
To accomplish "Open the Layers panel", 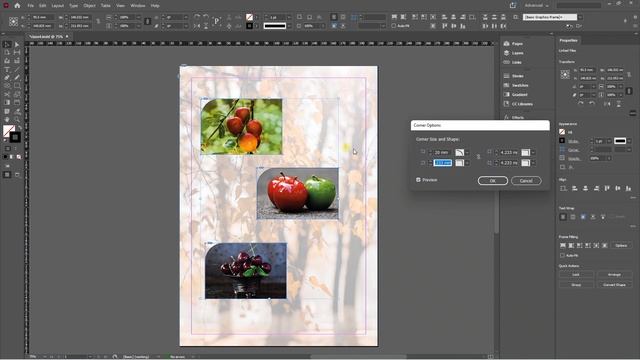I will click(513, 53).
